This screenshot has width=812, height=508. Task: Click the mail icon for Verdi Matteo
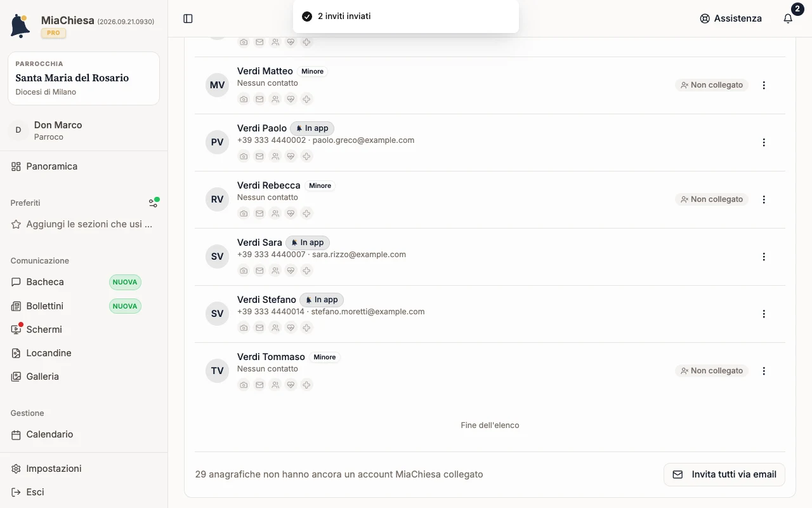point(259,99)
